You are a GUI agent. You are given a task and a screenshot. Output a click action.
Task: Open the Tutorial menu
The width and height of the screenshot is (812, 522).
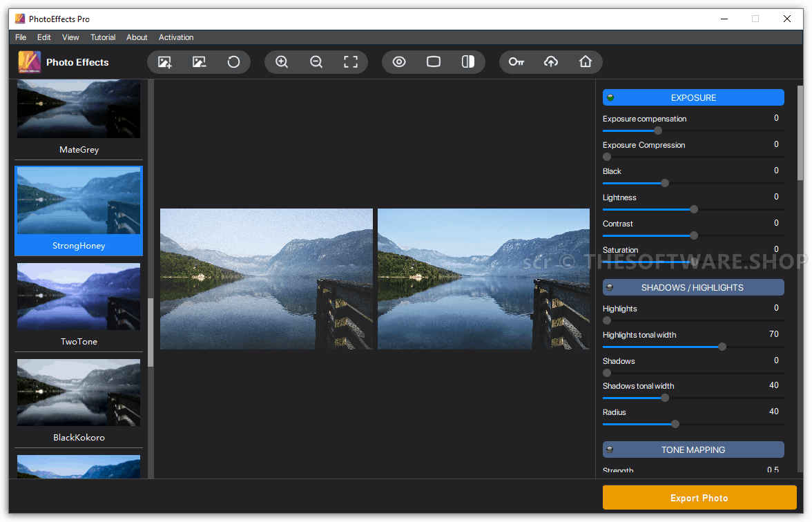point(103,37)
